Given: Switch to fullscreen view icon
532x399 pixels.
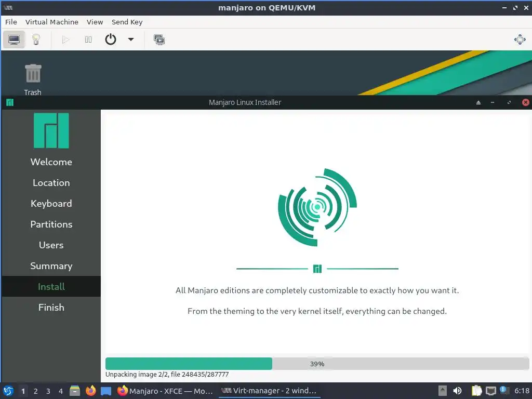Looking at the screenshot, I should (520, 39).
